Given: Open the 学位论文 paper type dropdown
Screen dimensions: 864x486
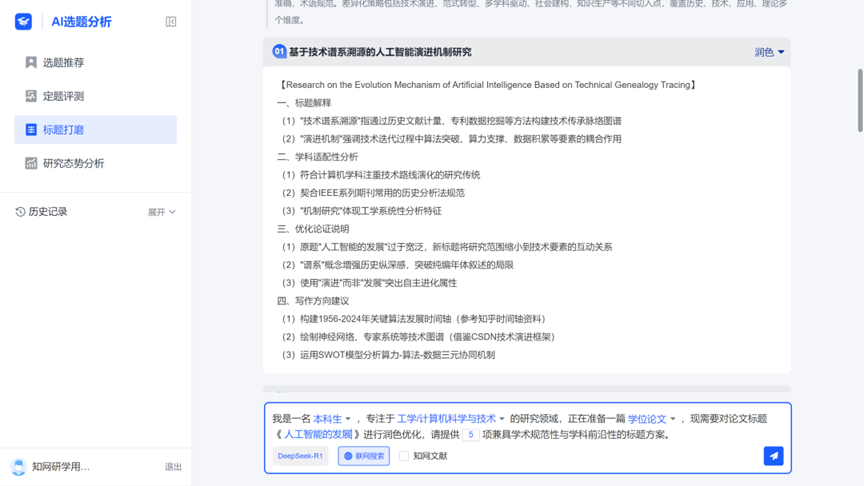Looking at the screenshot, I should pyautogui.click(x=651, y=419).
